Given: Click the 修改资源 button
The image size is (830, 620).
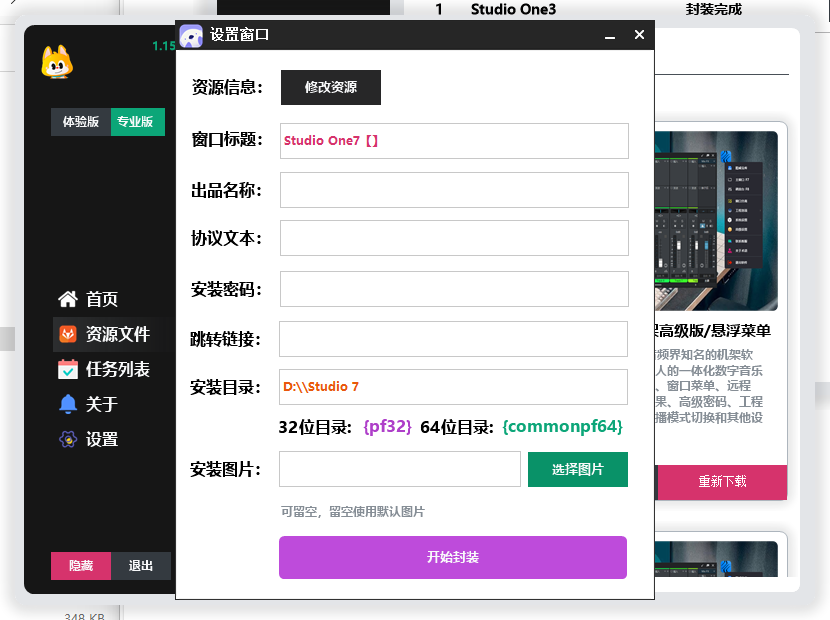Looking at the screenshot, I should [330, 87].
